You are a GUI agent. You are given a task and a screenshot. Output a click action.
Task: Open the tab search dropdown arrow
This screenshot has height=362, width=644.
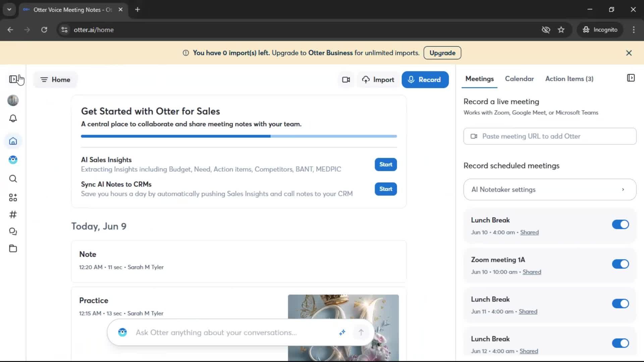pos(9,9)
